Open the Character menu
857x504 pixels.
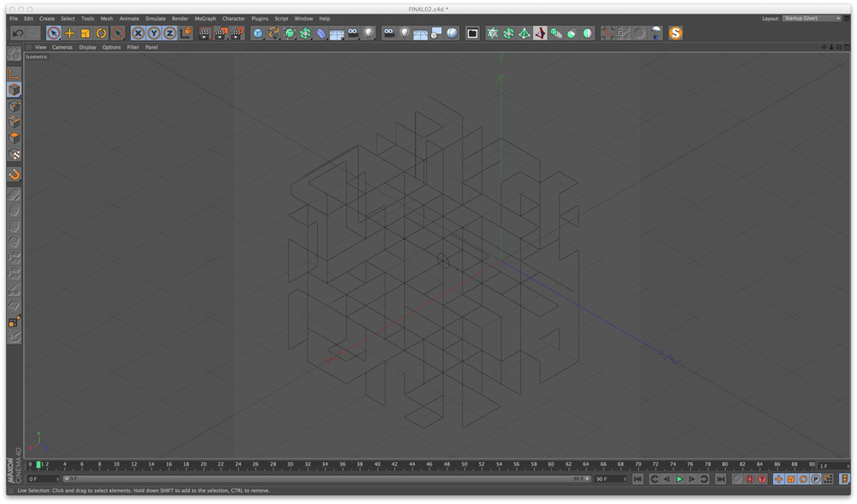click(x=234, y=19)
